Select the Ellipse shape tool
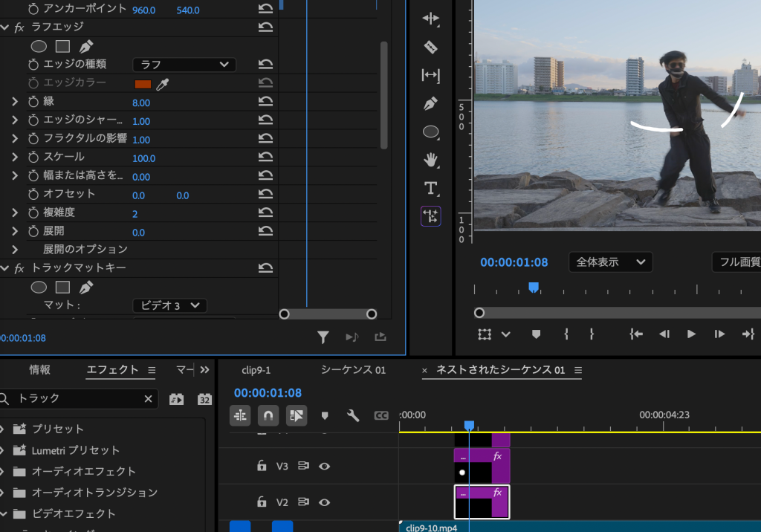 pyautogui.click(x=430, y=132)
